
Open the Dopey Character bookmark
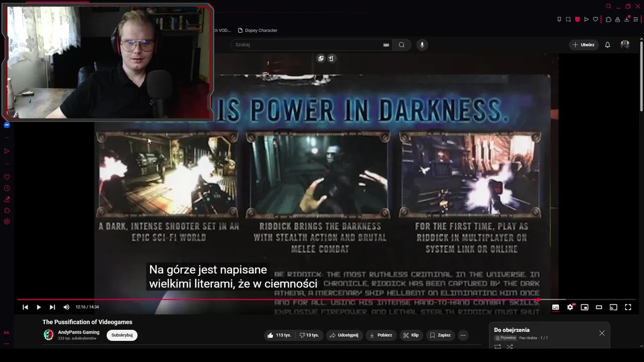click(x=258, y=30)
